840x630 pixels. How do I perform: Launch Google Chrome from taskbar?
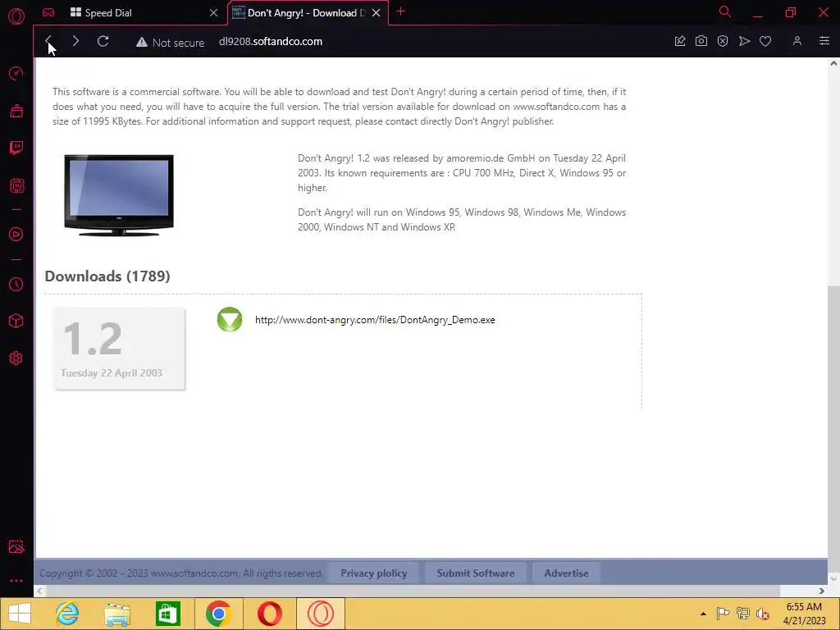(218, 614)
